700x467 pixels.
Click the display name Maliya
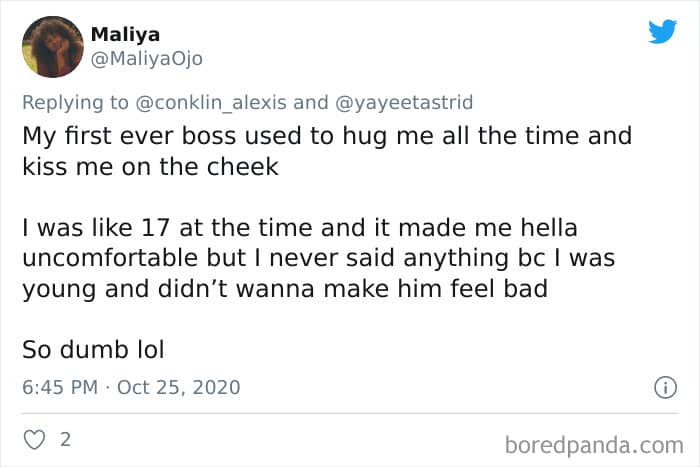tap(125, 34)
